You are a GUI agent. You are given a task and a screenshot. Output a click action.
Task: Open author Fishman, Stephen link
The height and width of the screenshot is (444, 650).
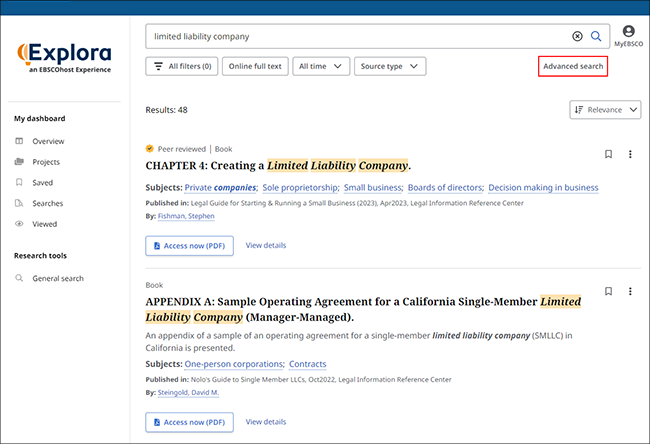click(186, 216)
